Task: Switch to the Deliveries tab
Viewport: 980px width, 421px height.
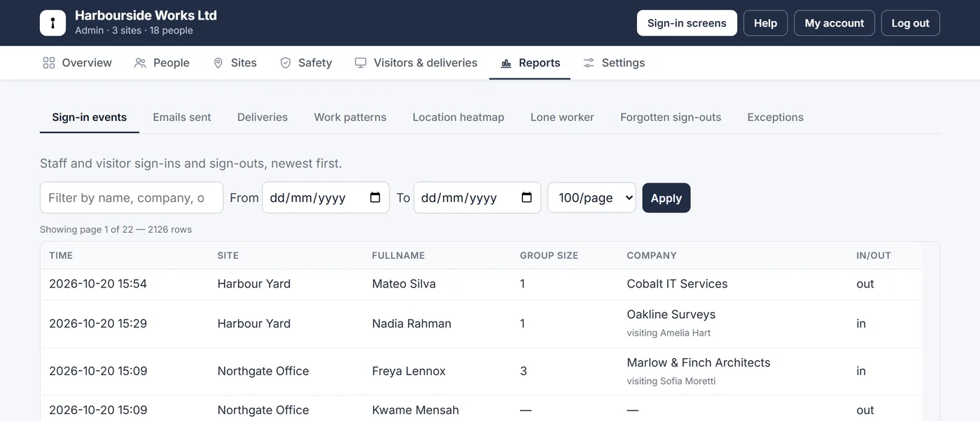Action: point(262,117)
